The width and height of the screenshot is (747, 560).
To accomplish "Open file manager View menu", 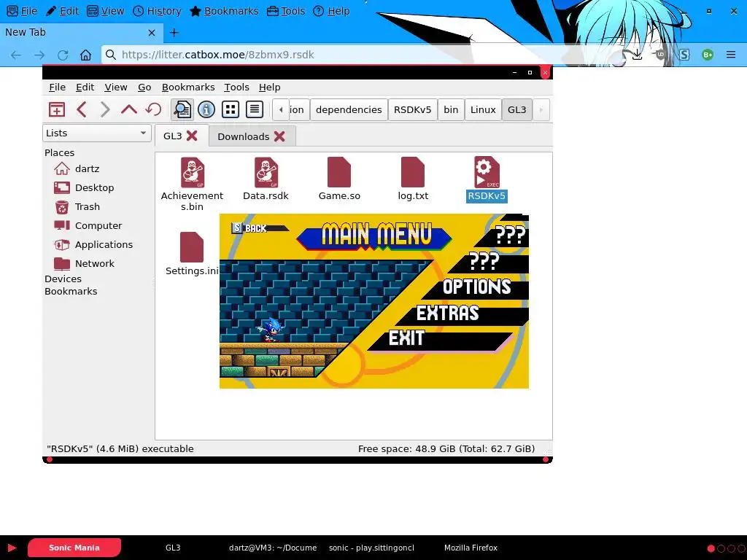I will 116,87.
